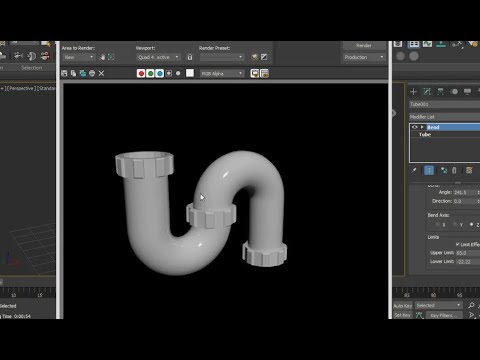Viewport: 480px width, 360px height.
Task: Click the Set Key button
Action: [x=403, y=315]
